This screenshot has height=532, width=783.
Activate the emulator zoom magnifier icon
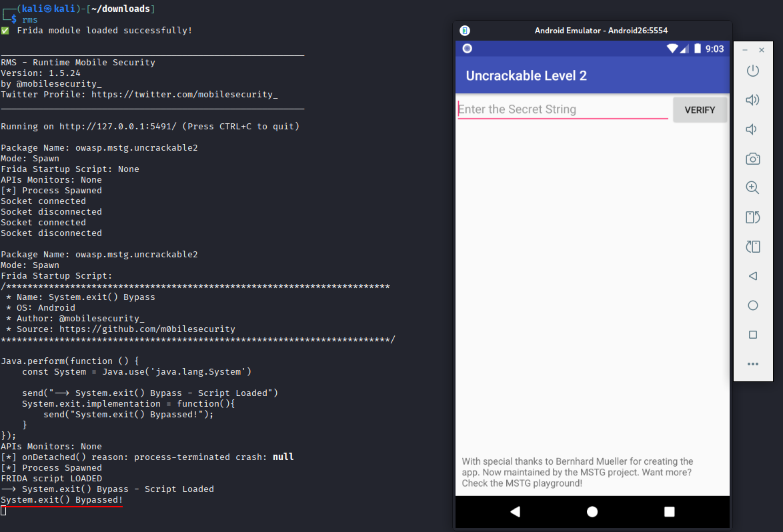(752, 188)
